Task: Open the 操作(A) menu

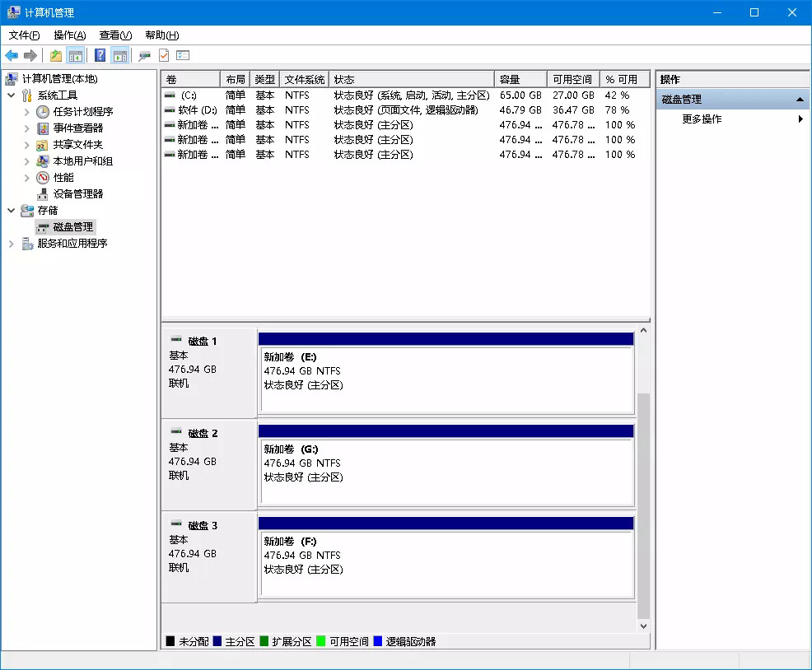Action: point(69,35)
